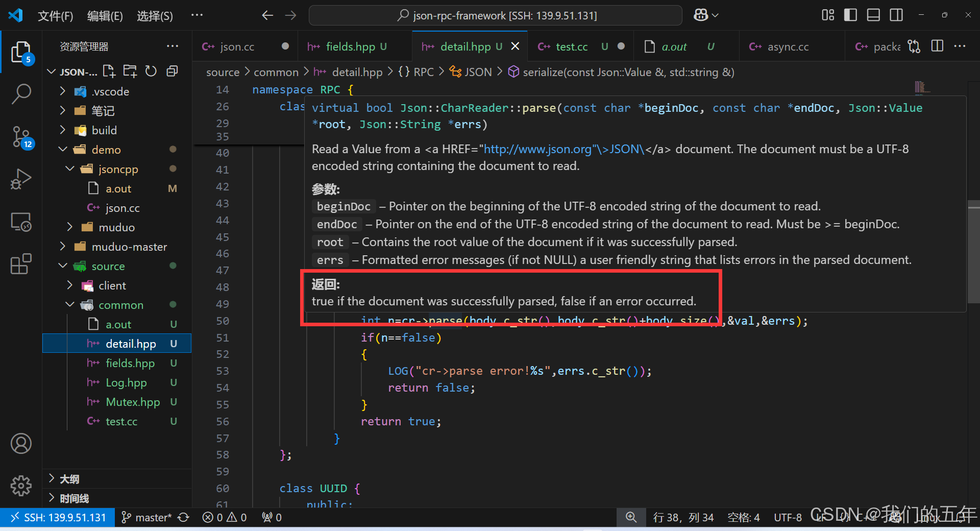This screenshot has height=531, width=980.
Task: Open Mutex.hpp in the file tree
Action: 116,402
